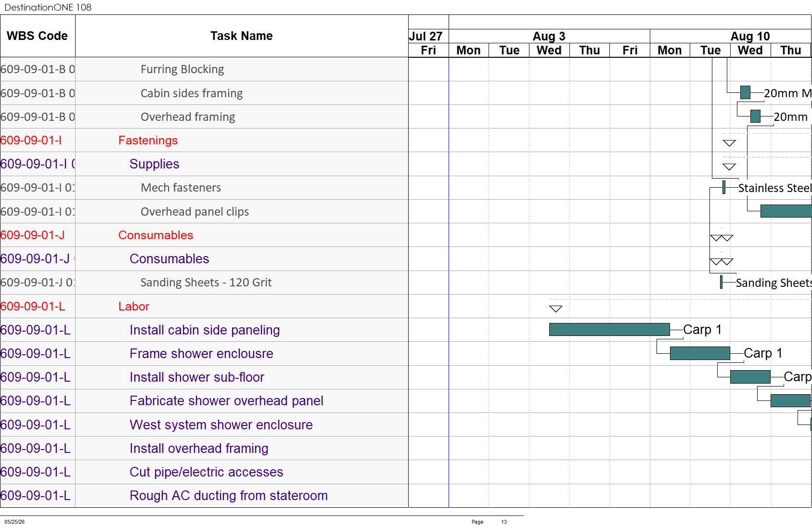Open the Consumables red summary task row
Image resolution: width=812 pixels, height=528 pixels.
(204, 235)
